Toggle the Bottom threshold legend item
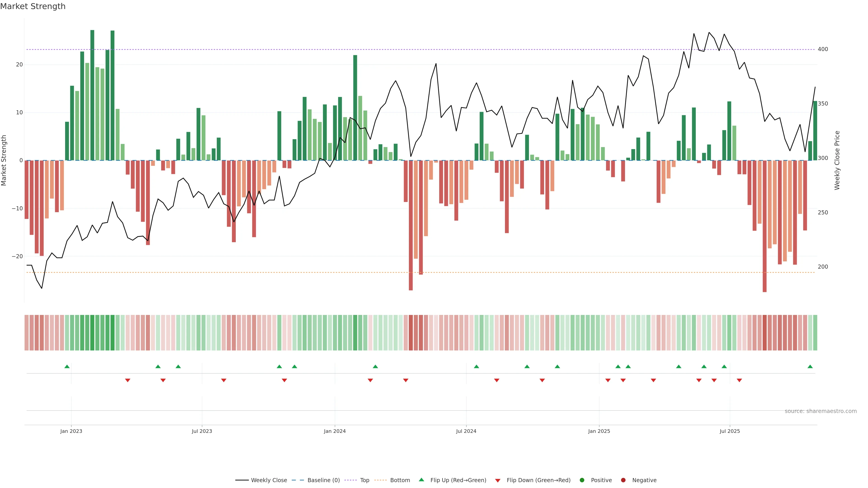Viewport: 868px width, 488px height. click(x=400, y=480)
